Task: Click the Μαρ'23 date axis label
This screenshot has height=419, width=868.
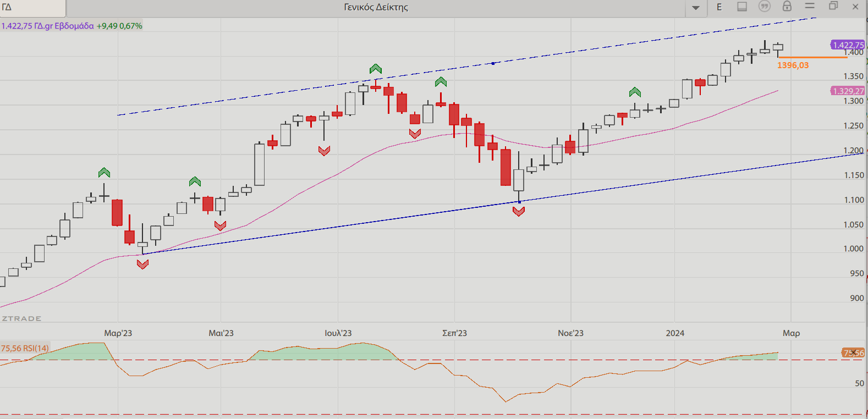Action: [118, 333]
